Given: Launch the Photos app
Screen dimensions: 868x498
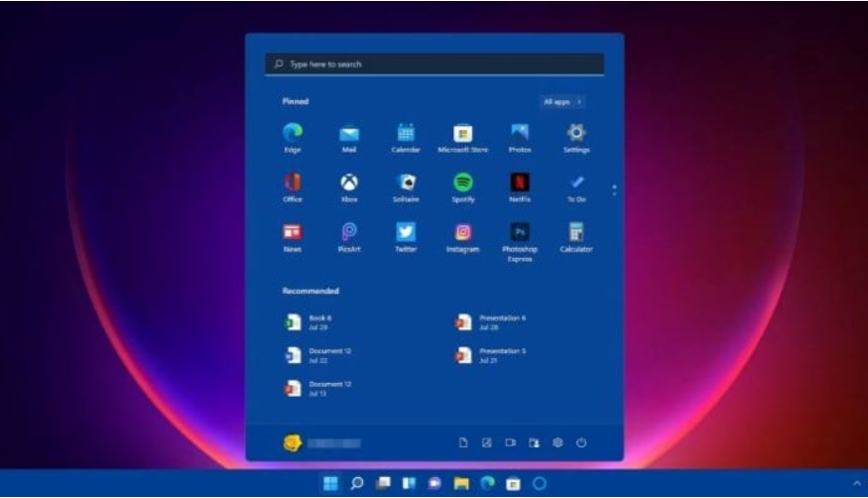Looking at the screenshot, I should [520, 138].
